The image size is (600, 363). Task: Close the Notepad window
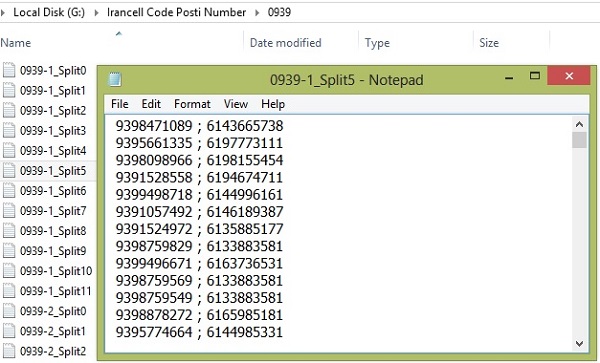pos(569,76)
